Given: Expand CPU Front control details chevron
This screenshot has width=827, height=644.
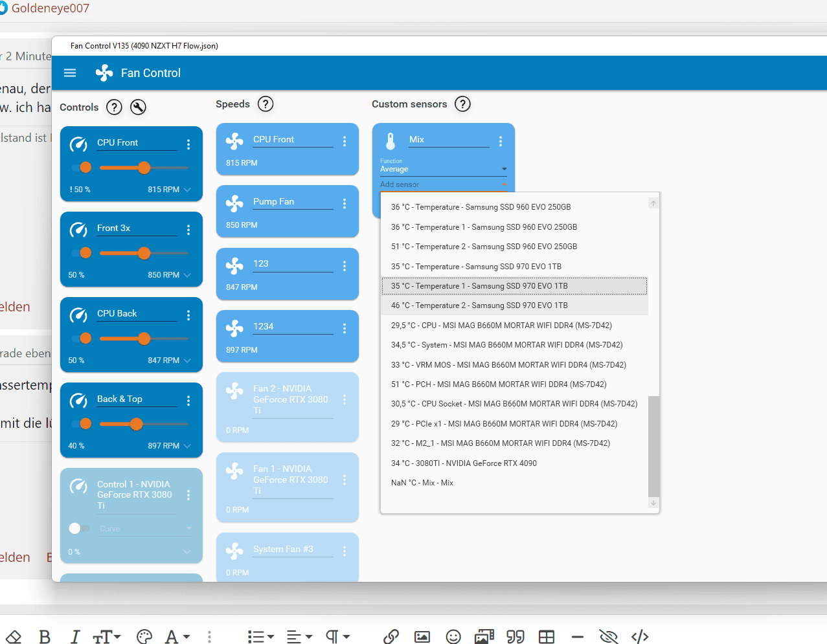Looking at the screenshot, I should (x=187, y=190).
